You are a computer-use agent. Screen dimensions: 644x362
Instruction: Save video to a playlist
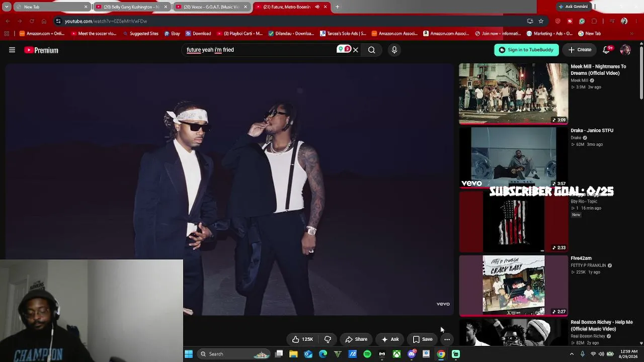pos(423,339)
